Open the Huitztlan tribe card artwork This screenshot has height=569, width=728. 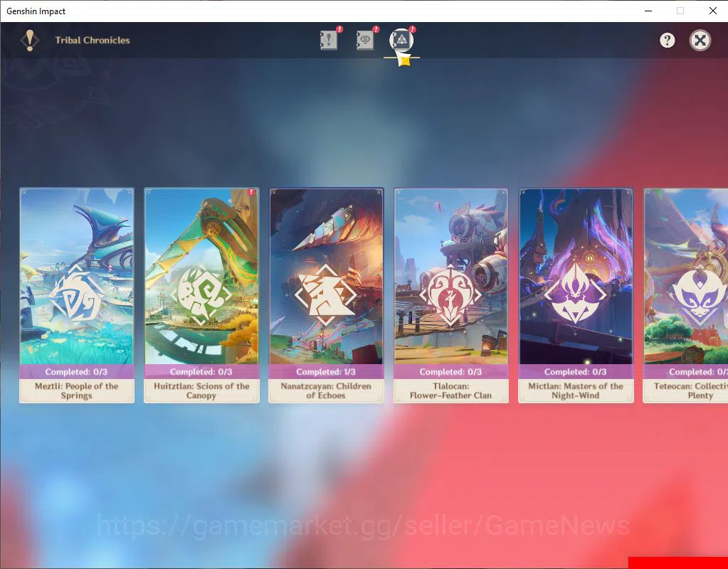pyautogui.click(x=201, y=276)
